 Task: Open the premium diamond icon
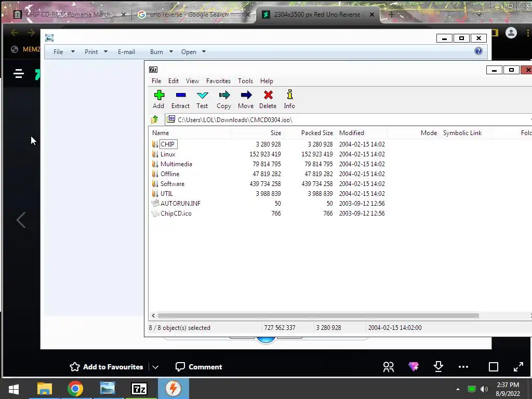(x=414, y=367)
